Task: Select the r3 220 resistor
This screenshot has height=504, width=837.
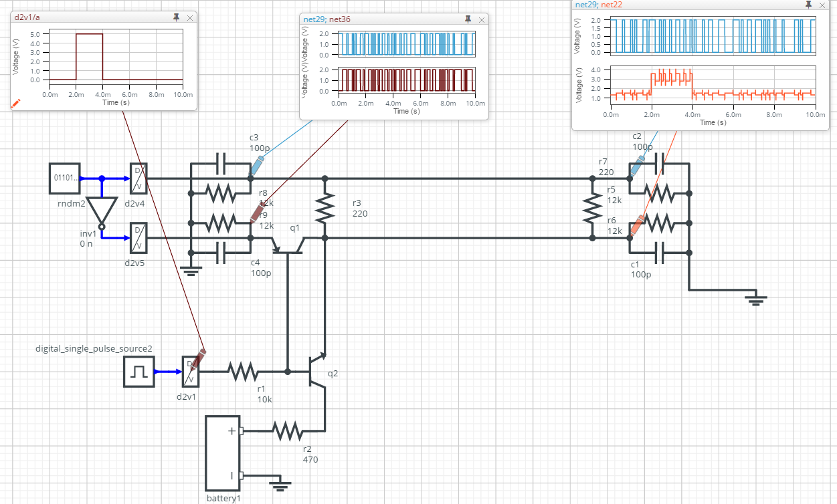Action: coord(324,209)
